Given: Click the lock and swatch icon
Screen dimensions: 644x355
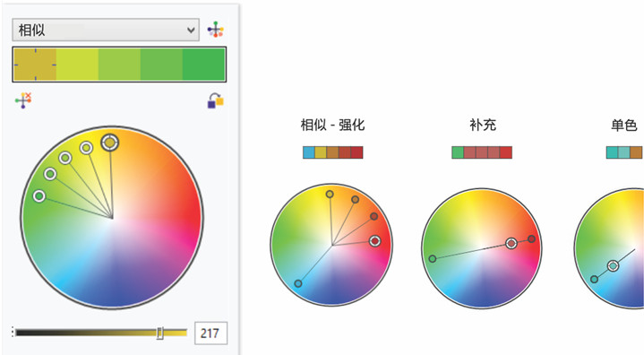Looking at the screenshot, I should (x=215, y=100).
